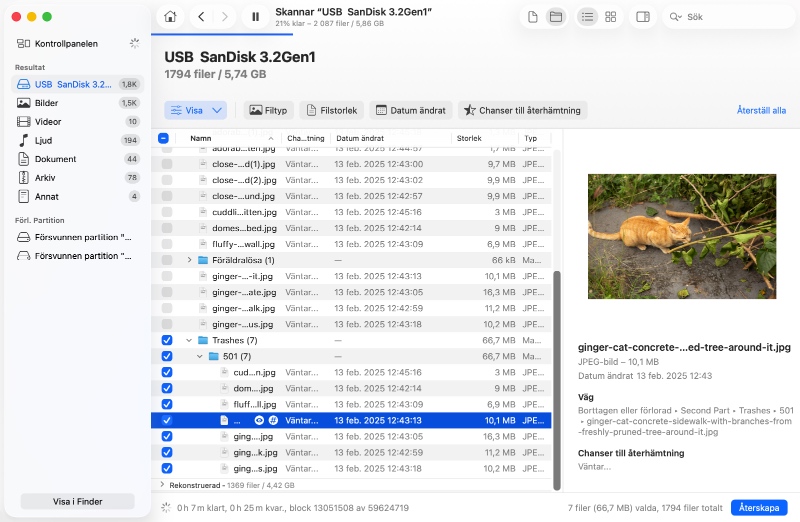The height and width of the screenshot is (522, 800).
Task: Click the Återskapa button
Action: tap(759, 507)
